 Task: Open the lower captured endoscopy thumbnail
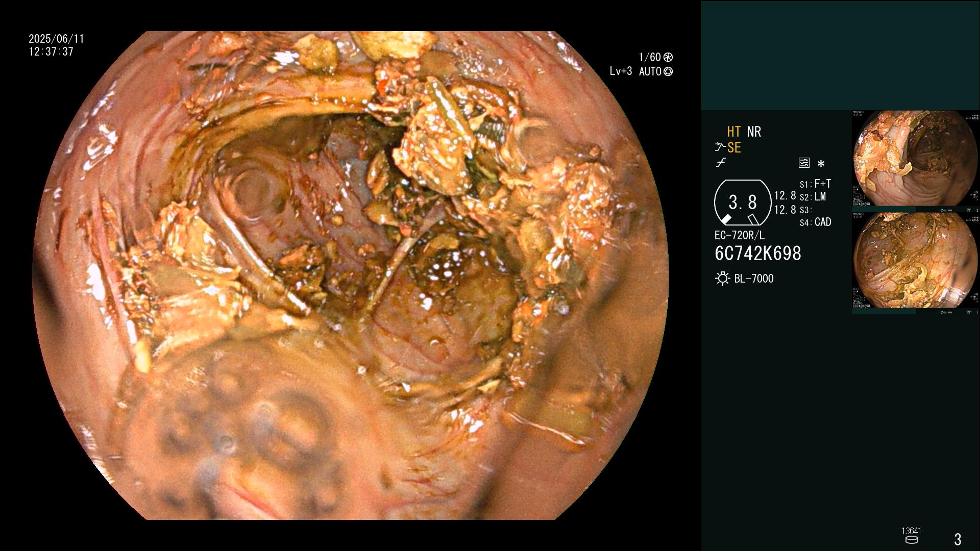coord(915,261)
